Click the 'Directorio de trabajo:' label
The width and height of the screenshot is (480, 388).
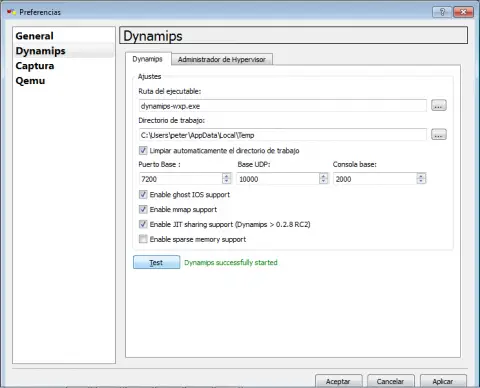(171, 120)
